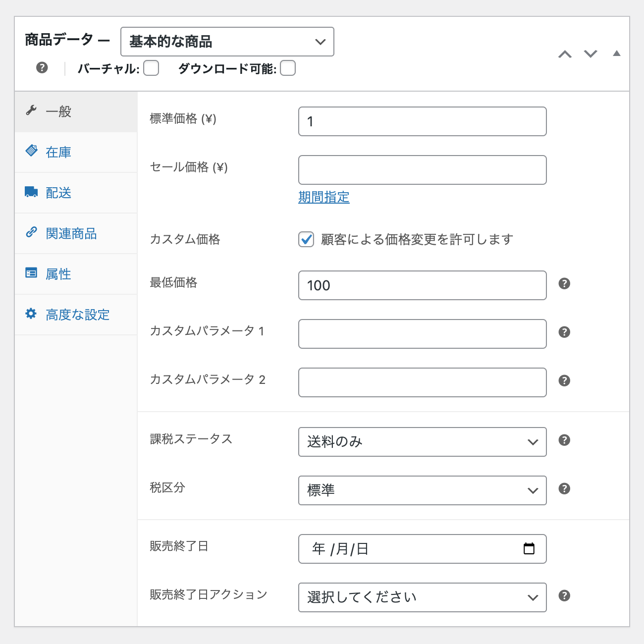Click the help icon next to 最低価格
Viewport: 644px width, 644px height.
pyautogui.click(x=564, y=283)
